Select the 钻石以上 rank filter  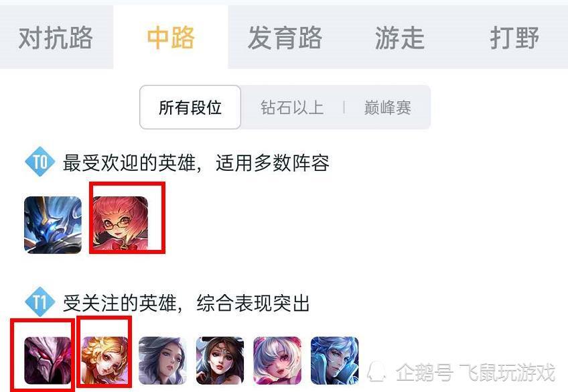click(292, 107)
